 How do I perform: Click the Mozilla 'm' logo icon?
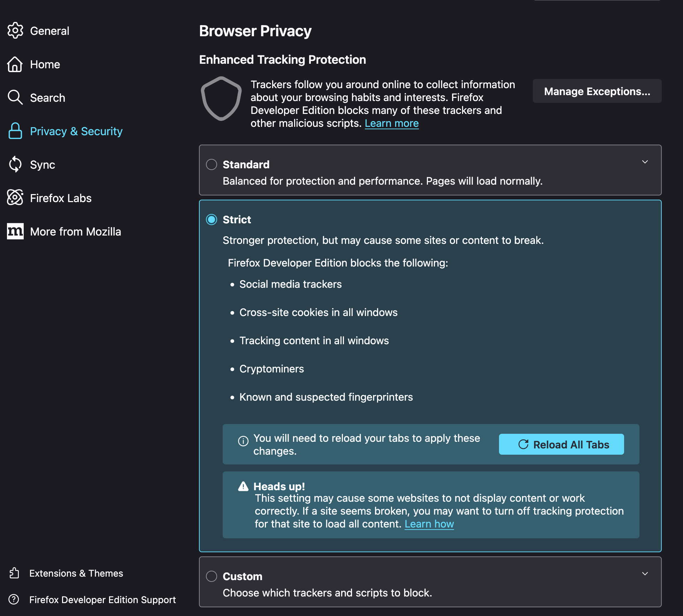pyautogui.click(x=15, y=231)
